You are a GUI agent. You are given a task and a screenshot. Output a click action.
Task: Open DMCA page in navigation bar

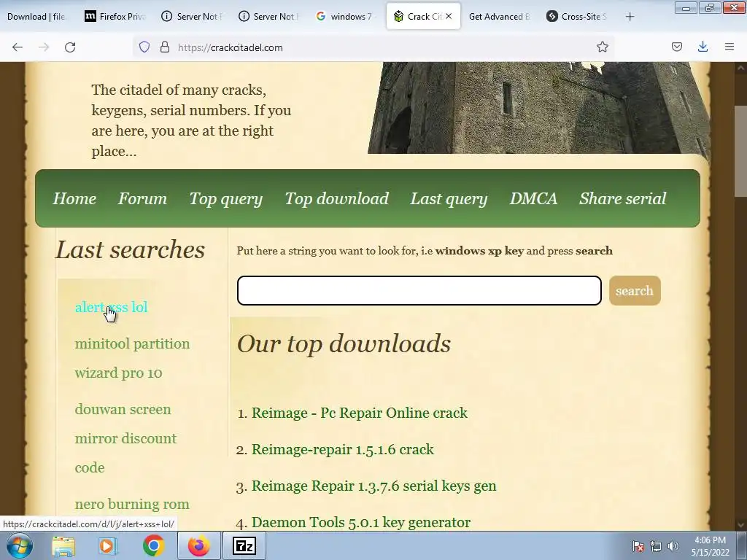click(533, 198)
